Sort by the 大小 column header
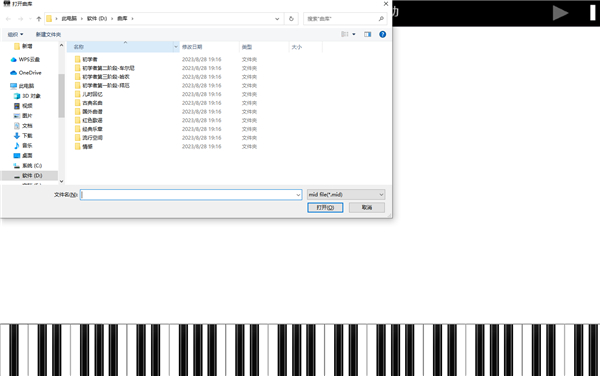This screenshot has width=600, height=376. point(306,47)
